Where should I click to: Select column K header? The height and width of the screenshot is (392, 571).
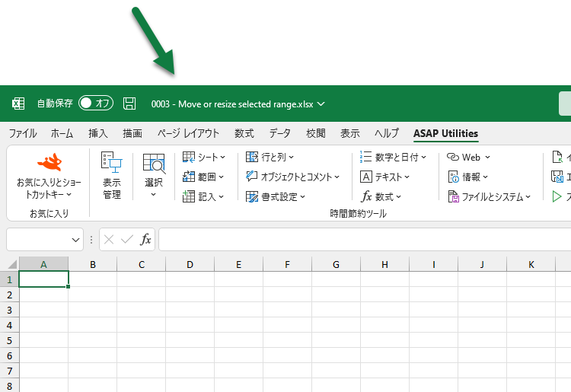[531, 265]
